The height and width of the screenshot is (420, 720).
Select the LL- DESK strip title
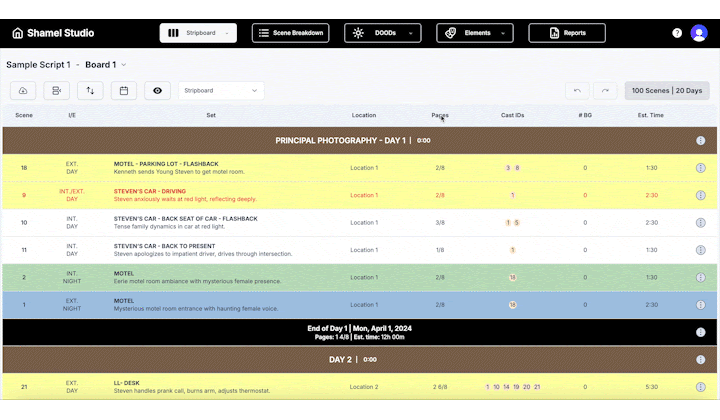coord(126,383)
